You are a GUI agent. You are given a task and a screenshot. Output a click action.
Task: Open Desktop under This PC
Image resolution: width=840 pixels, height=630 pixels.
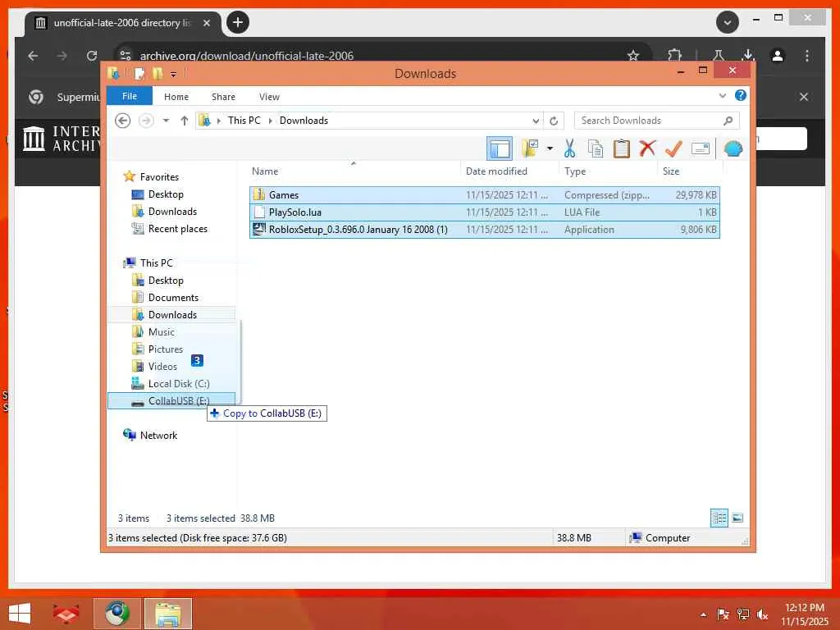pyautogui.click(x=166, y=281)
